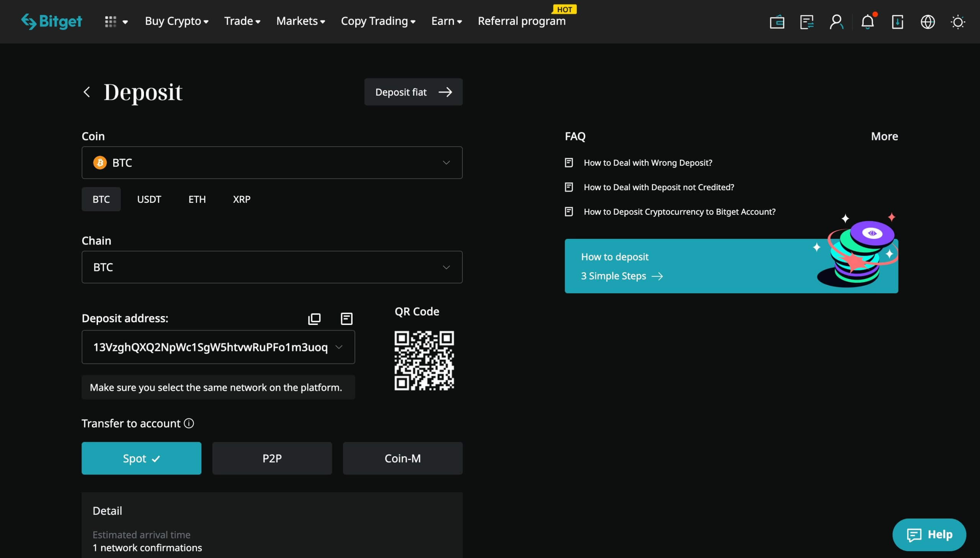Open How to Deal with Deposit not Credited

659,187
